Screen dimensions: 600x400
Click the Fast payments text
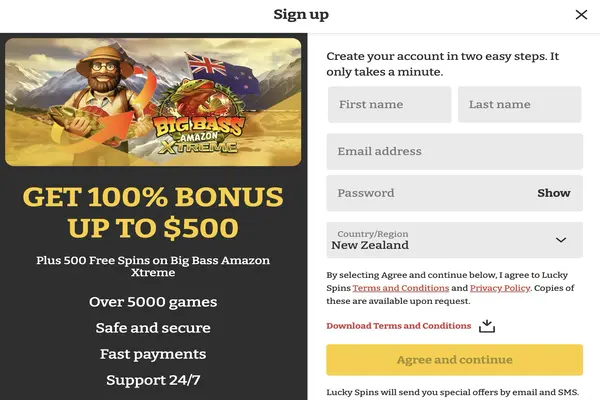pyautogui.click(x=153, y=354)
